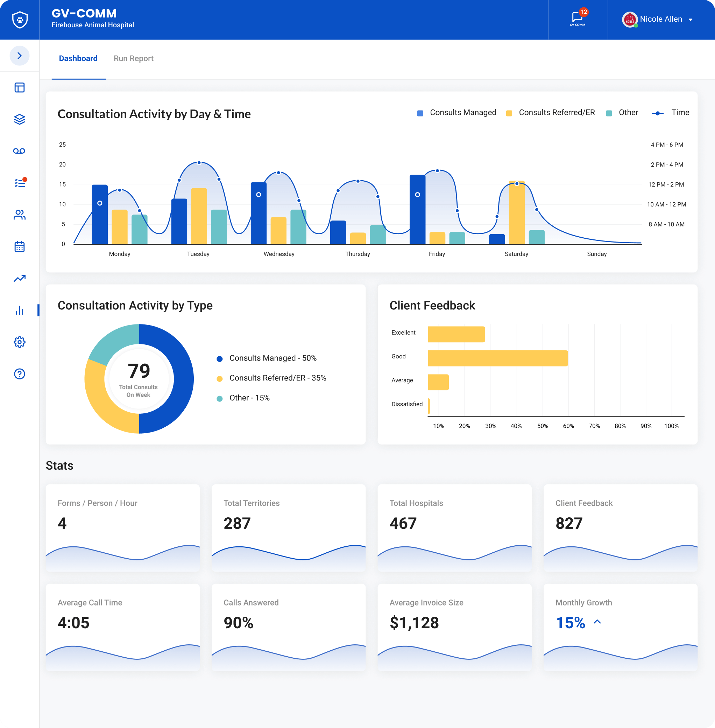Viewport: 715px width, 728px height.
Task: Click the Nicole Allen user name
Action: 661,19
